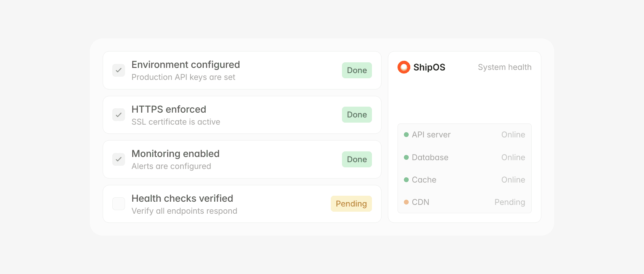This screenshot has width=644, height=274.
Task: Click the CDN row label
Action: pyautogui.click(x=420, y=202)
